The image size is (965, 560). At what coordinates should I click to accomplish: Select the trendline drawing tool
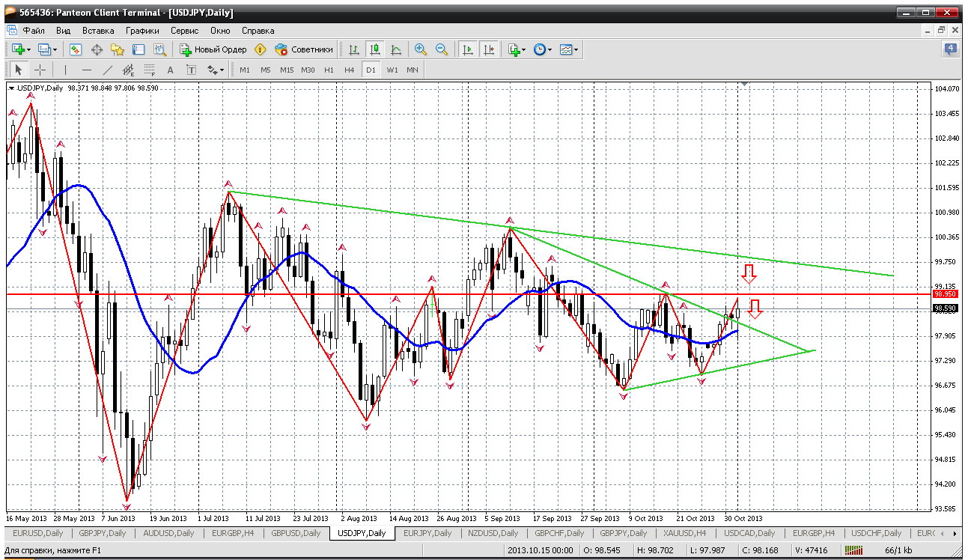pyautogui.click(x=108, y=70)
